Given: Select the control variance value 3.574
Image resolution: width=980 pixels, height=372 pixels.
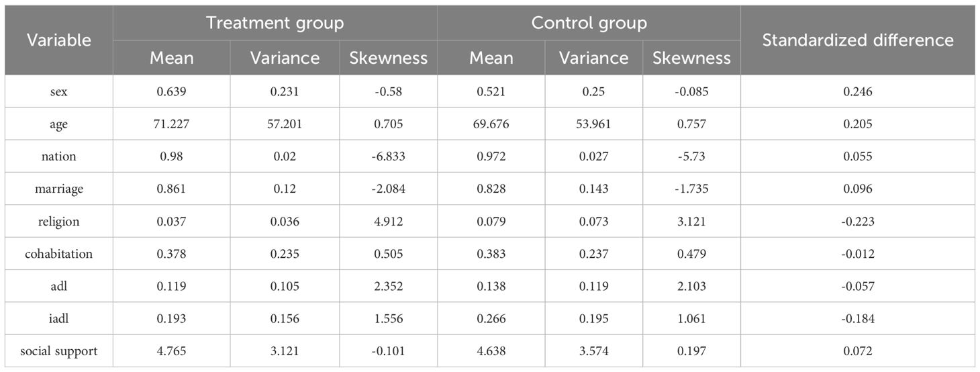Looking at the screenshot, I should [x=593, y=351].
